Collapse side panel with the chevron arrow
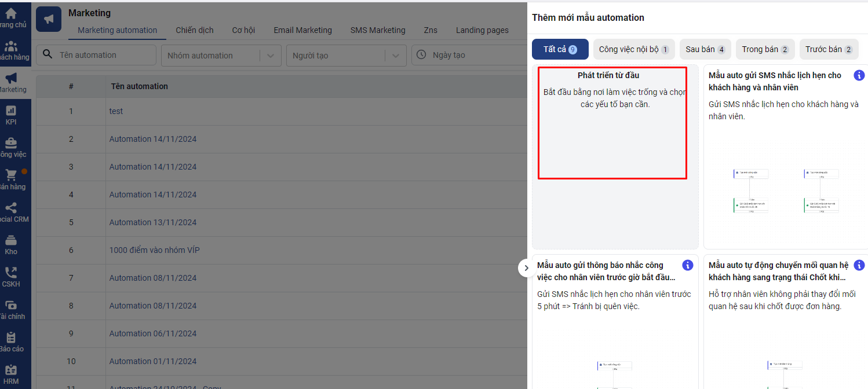 (526, 268)
